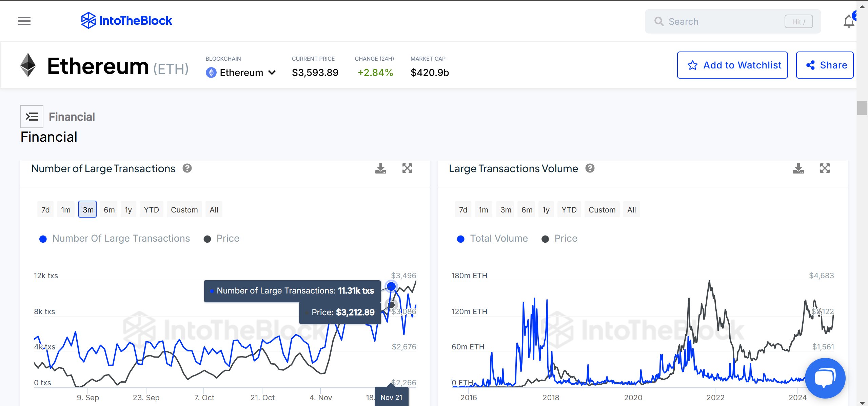Click the (ETH) ticker symbol
The width and height of the screenshot is (868, 406).
171,69
